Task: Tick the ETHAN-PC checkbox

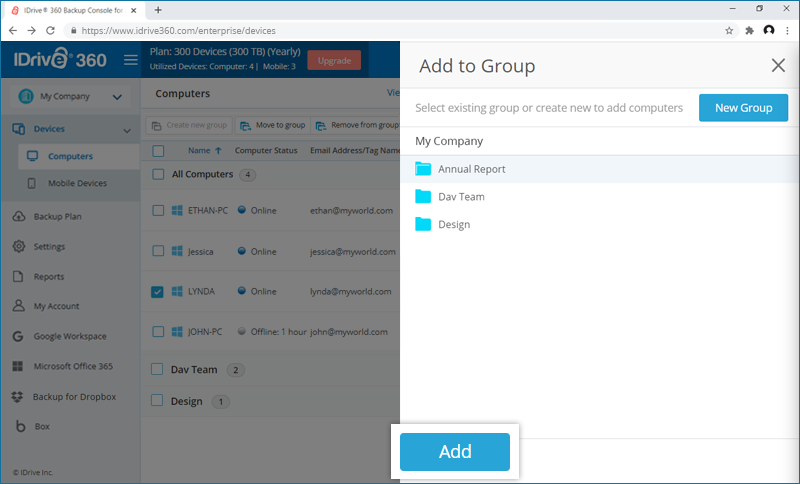Action: click(x=158, y=210)
